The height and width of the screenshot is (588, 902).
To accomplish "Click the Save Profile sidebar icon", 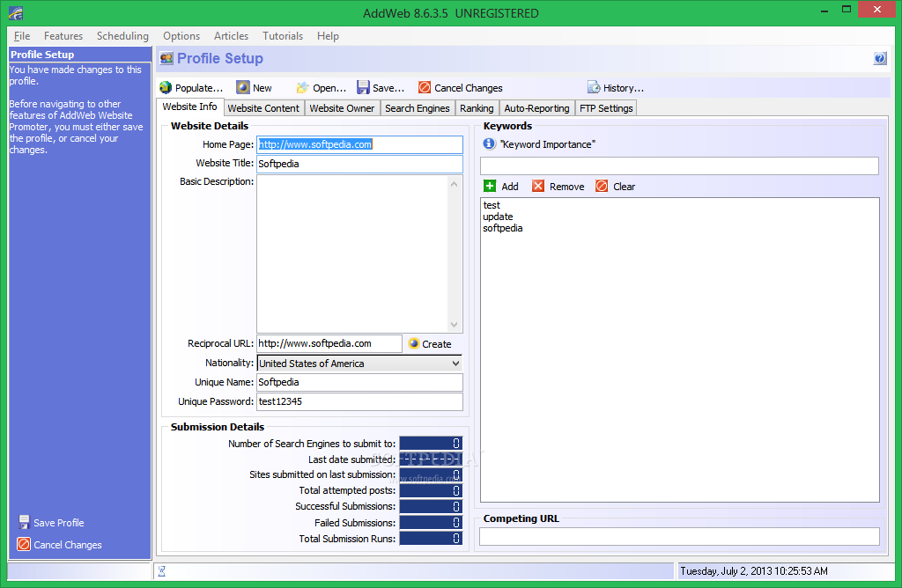I will click(24, 522).
